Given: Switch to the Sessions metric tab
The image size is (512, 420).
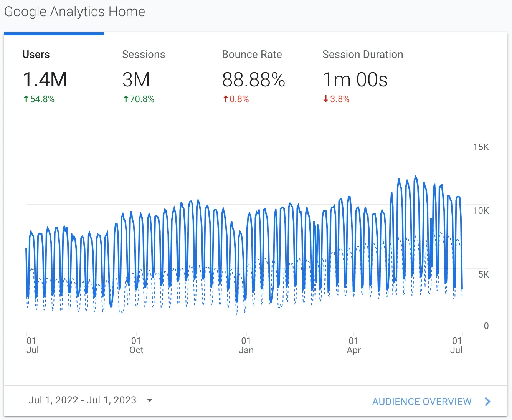Looking at the screenshot, I should pos(144,55).
